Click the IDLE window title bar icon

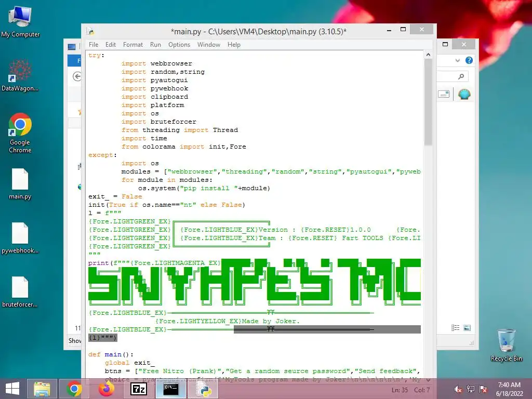click(x=90, y=32)
